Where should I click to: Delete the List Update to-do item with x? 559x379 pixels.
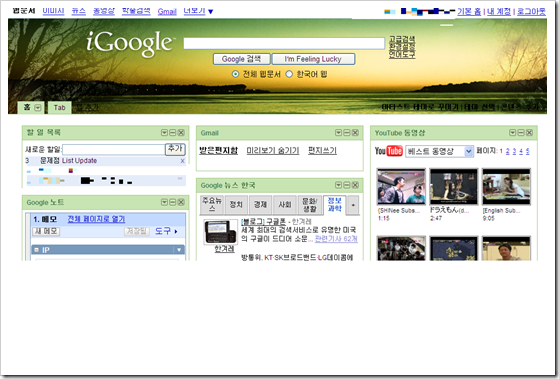[182, 161]
